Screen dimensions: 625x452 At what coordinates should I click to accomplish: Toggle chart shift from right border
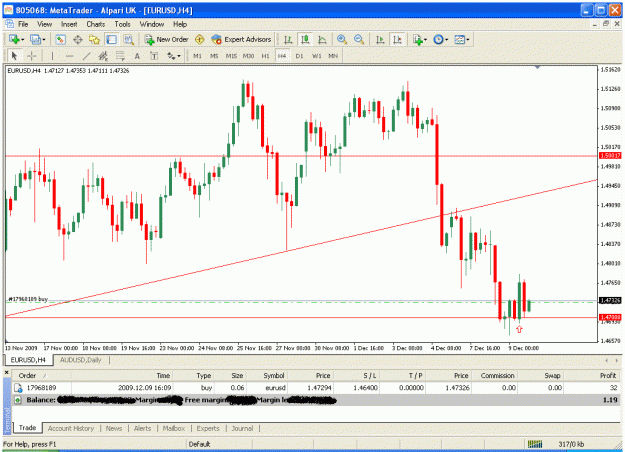pos(397,39)
